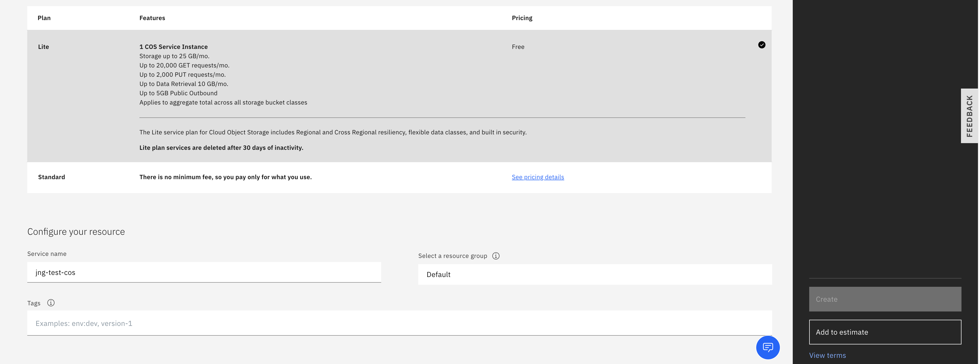Viewport: 980px width, 364px height.
Task: Click the Lite plan selected checkmark icon
Action: [x=762, y=45]
